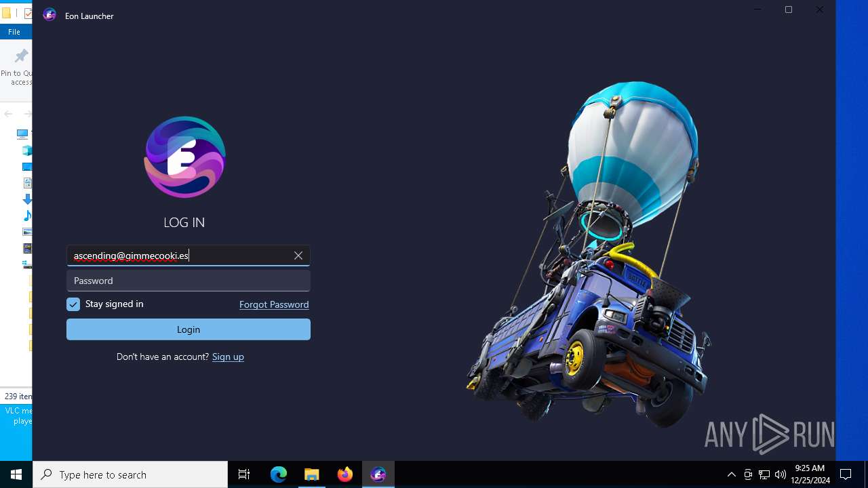This screenshot has width=868, height=488.
Task: Open File Explorer from the taskbar
Action: pyautogui.click(x=312, y=474)
